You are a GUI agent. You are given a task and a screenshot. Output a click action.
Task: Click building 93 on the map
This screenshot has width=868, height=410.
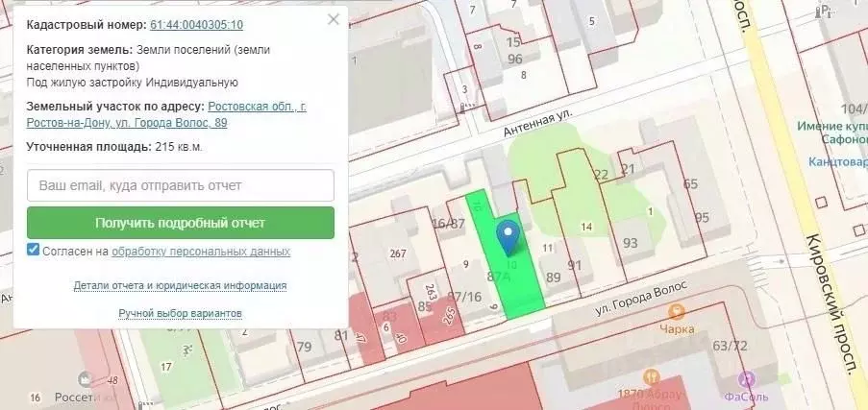(631, 244)
